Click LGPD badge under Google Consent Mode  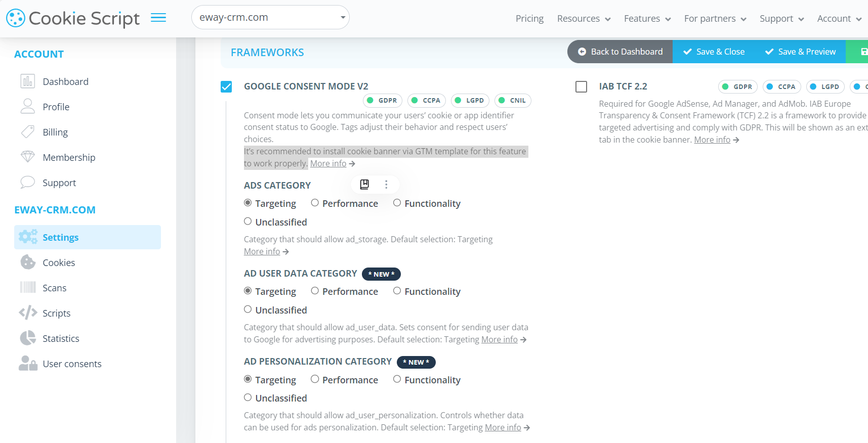point(470,100)
